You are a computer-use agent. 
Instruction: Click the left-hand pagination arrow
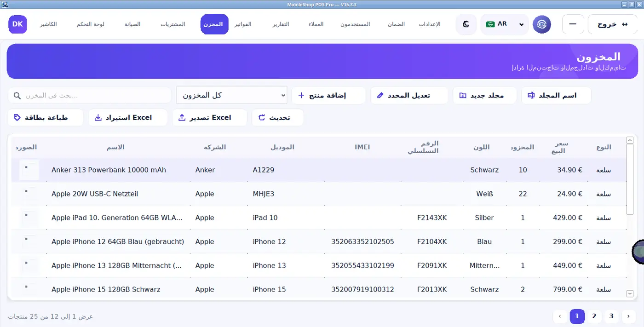[x=560, y=316]
